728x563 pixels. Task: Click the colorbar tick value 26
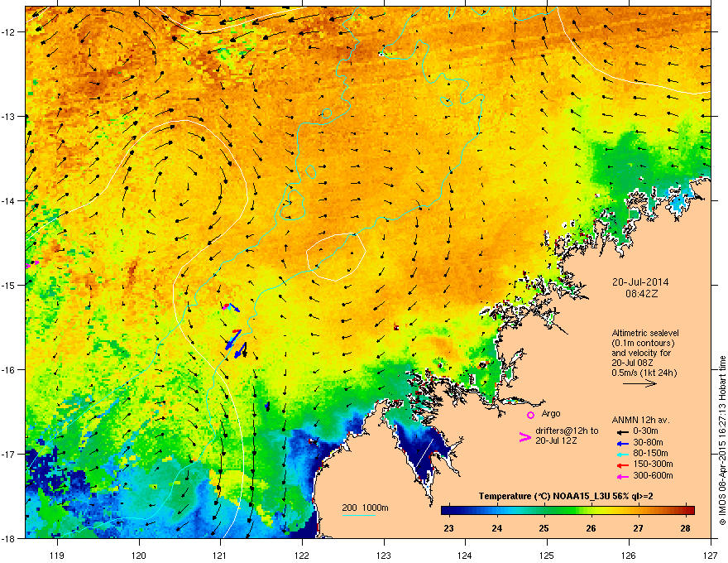tap(591, 528)
